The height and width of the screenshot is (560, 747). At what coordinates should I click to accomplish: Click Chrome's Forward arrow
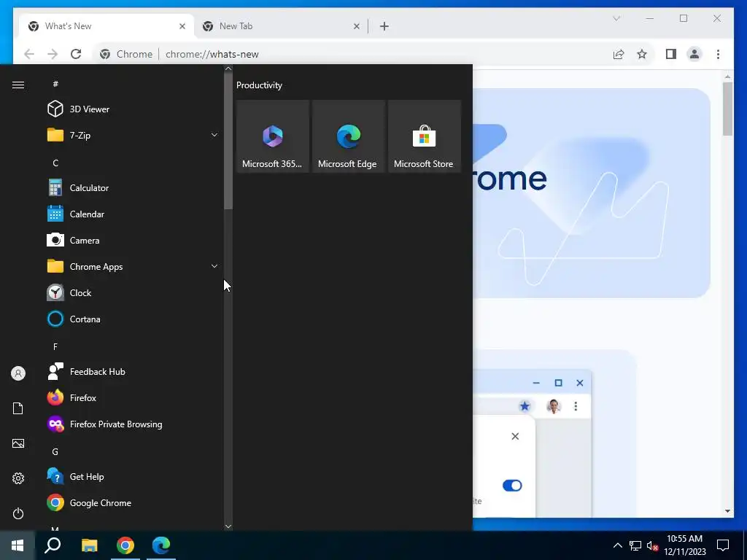(53, 54)
